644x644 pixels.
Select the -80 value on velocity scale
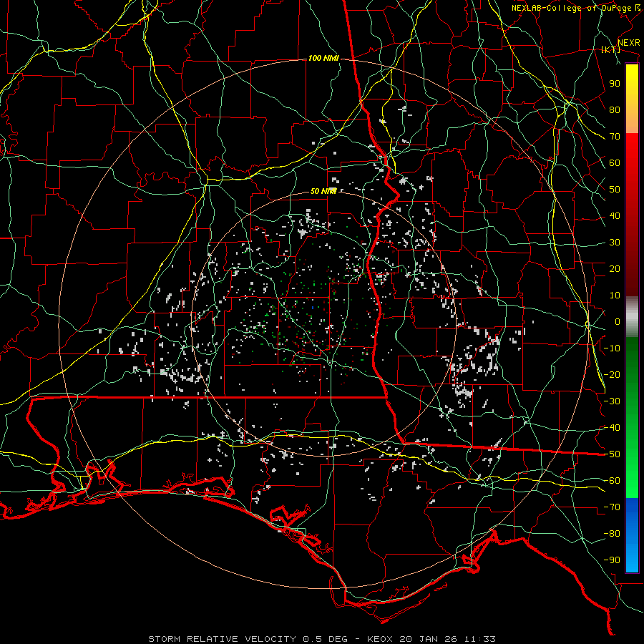pos(612,534)
